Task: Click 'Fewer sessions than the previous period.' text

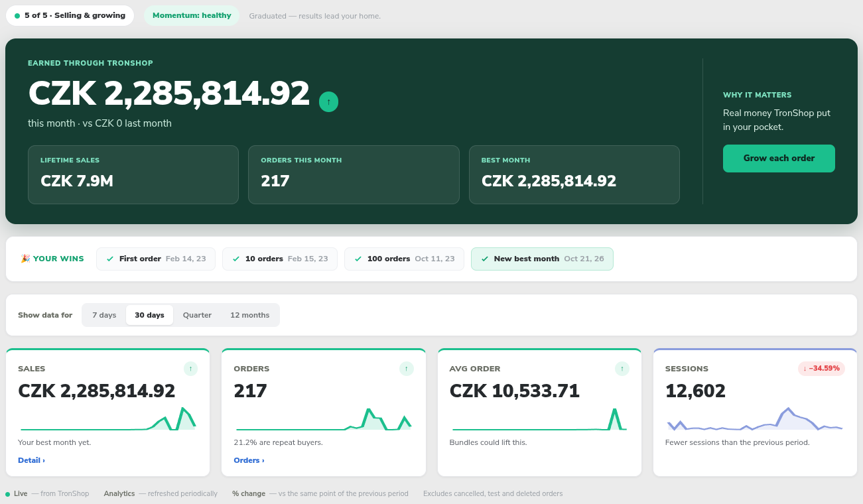Action: tap(738, 442)
